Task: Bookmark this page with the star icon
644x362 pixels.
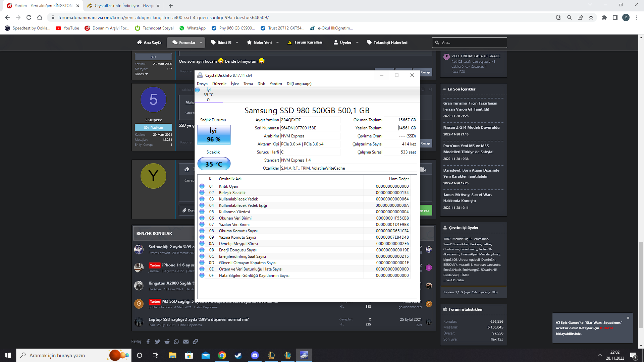Action: (x=591, y=17)
